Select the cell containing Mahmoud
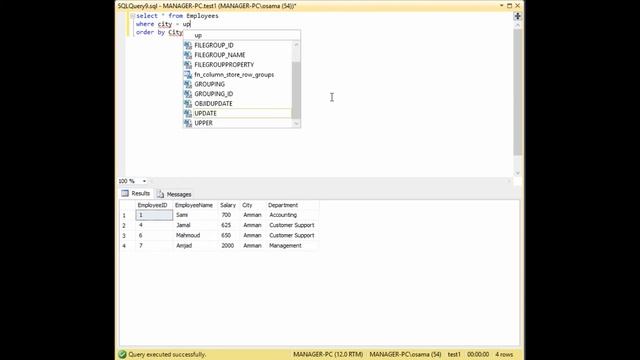The image size is (640, 360). click(195, 236)
